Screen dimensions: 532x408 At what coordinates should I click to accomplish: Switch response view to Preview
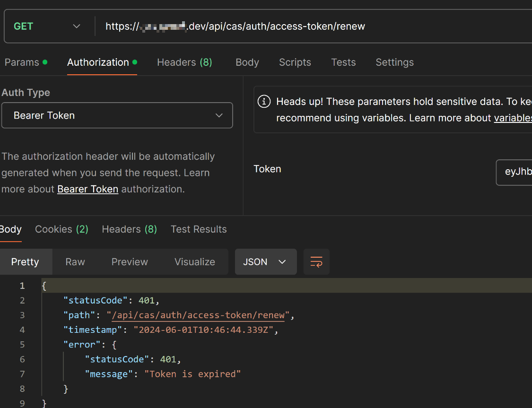click(x=130, y=262)
